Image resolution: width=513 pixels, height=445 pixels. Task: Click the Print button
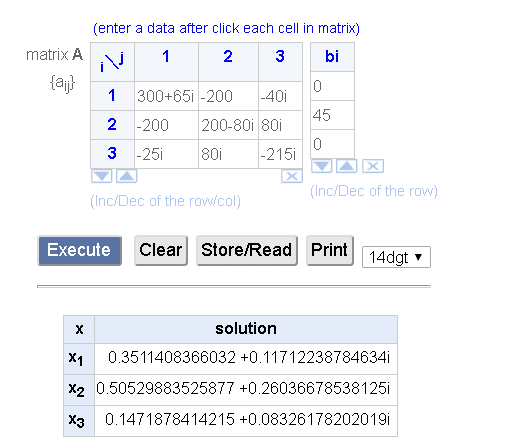(x=330, y=251)
